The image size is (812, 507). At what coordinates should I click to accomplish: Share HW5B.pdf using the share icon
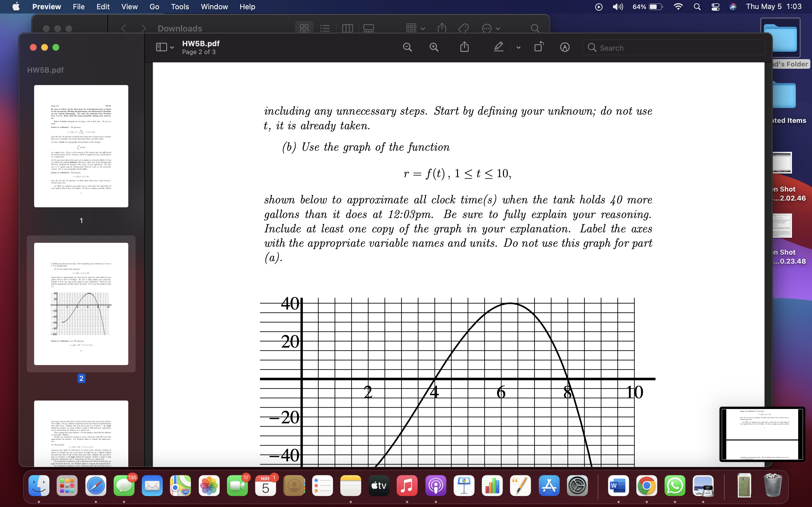click(464, 47)
